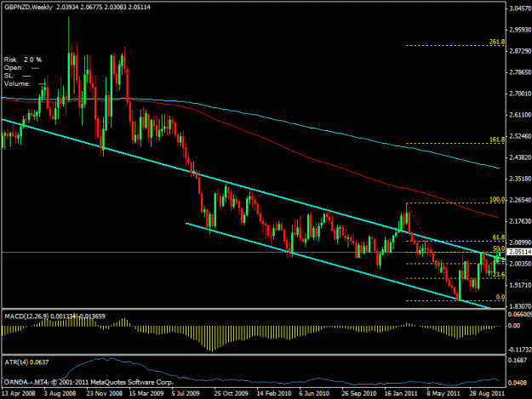The image size is (532, 399).
Task: Click the Volume: label in info panel
Action: point(17,83)
